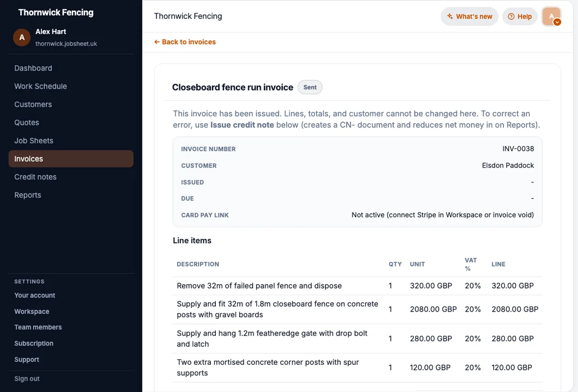Open the Dashboard page
Viewport: 578px width, 392px height.
(x=33, y=68)
